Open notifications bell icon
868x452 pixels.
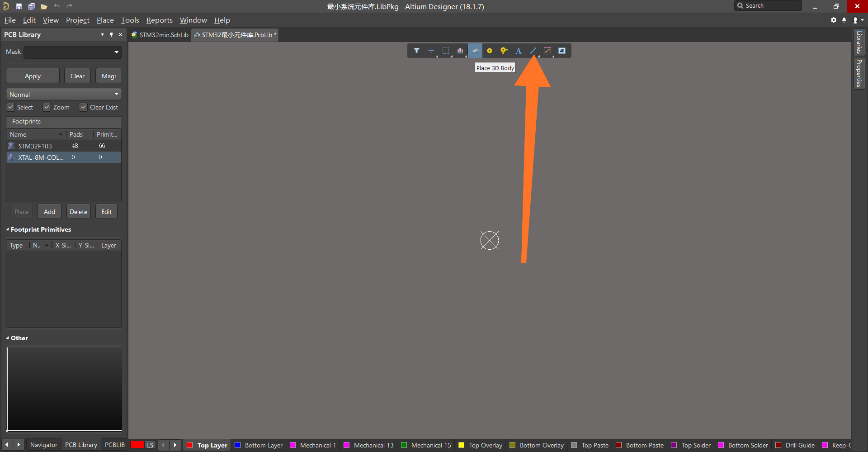pos(844,20)
